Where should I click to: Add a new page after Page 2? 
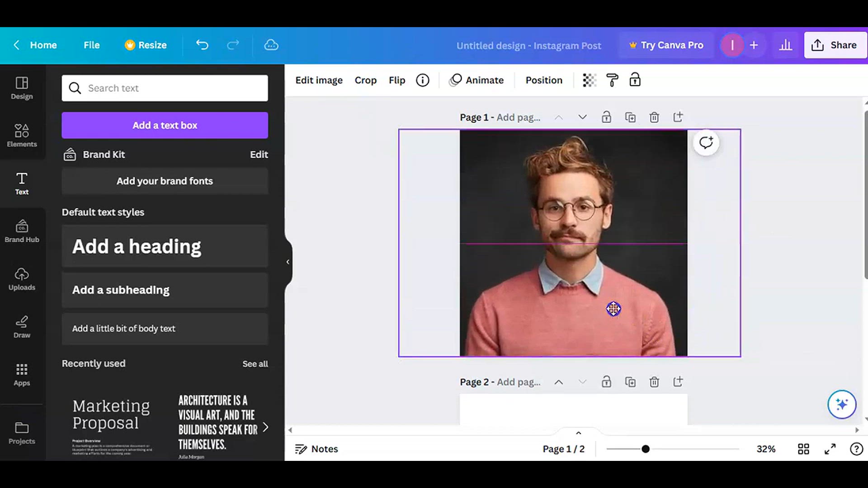tap(678, 382)
